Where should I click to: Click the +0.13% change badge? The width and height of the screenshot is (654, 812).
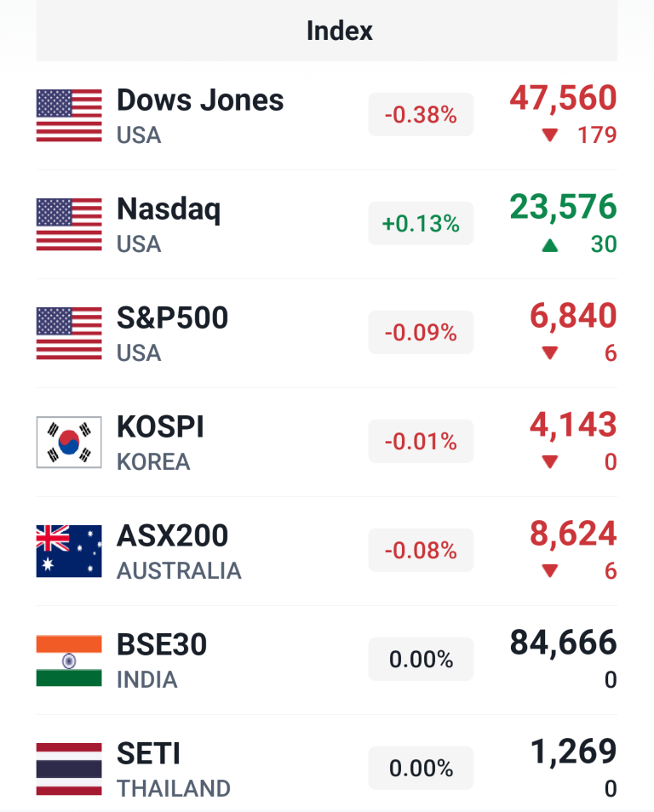pos(421,224)
